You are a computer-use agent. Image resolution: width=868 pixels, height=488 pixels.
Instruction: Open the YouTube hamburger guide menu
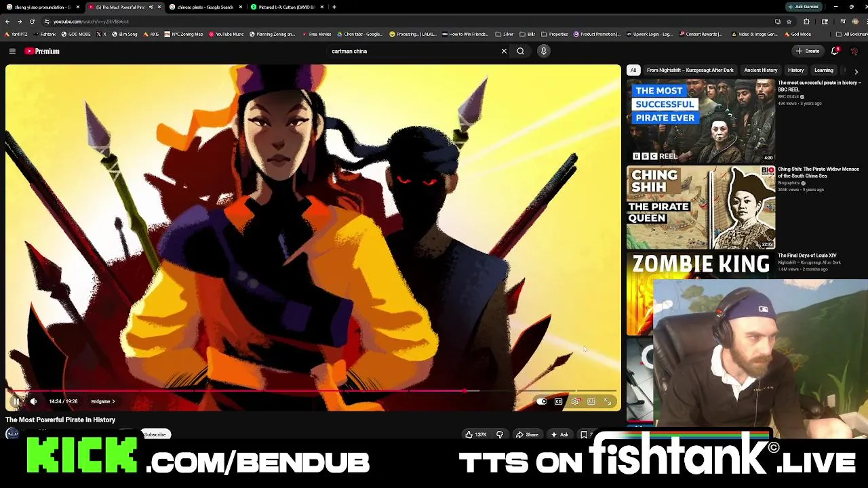pos(12,51)
